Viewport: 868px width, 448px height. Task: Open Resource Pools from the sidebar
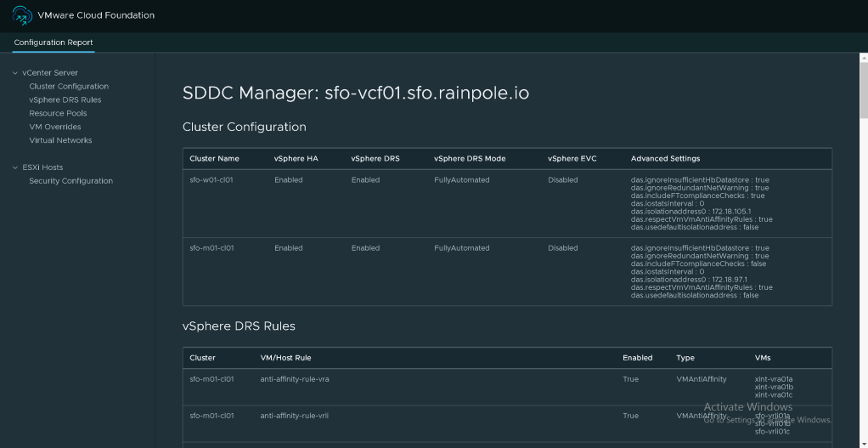pyautogui.click(x=58, y=113)
